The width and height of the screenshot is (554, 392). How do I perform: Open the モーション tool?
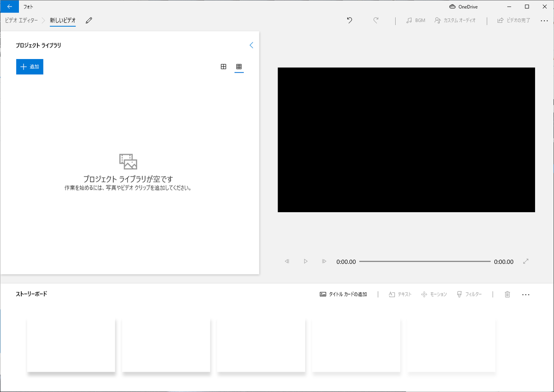[x=434, y=294]
